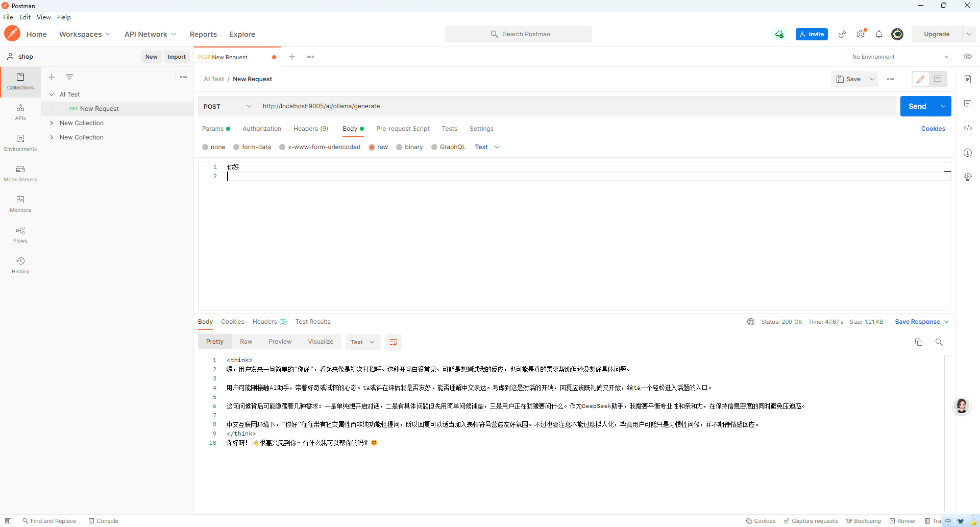Open the Upgrade dropdown arrow
980x527 pixels.
coord(969,34)
